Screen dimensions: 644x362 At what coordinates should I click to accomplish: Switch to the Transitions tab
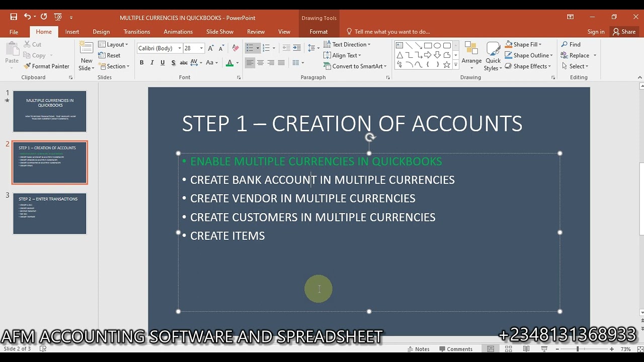137,32
